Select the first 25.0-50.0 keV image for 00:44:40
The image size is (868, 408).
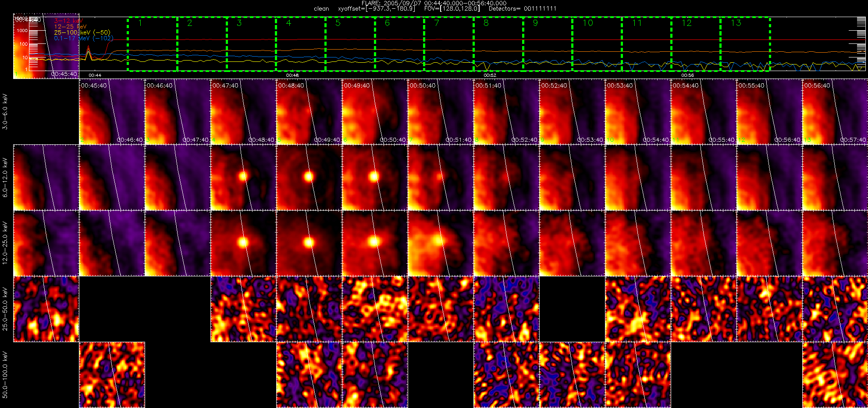(46, 309)
